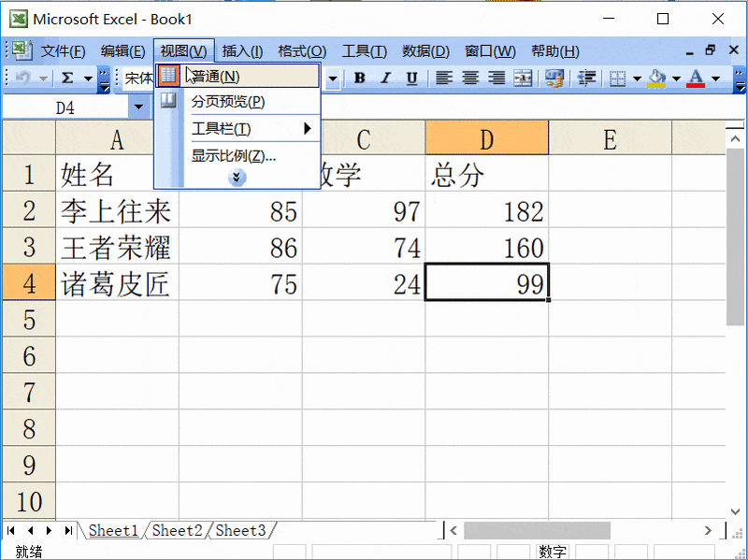Image resolution: width=748 pixels, height=560 pixels.
Task: Click cell A2 containing 李上往来
Action: click(x=117, y=210)
